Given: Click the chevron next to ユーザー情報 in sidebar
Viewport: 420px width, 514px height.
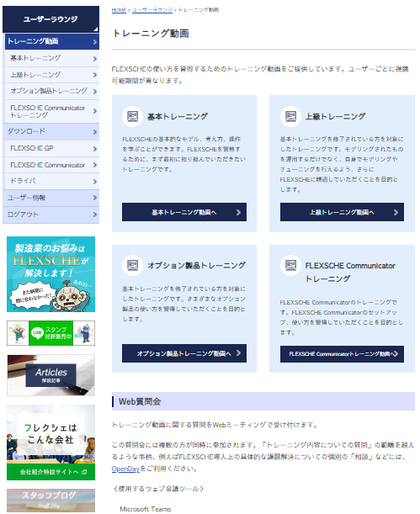Looking at the screenshot, I should [95, 198].
